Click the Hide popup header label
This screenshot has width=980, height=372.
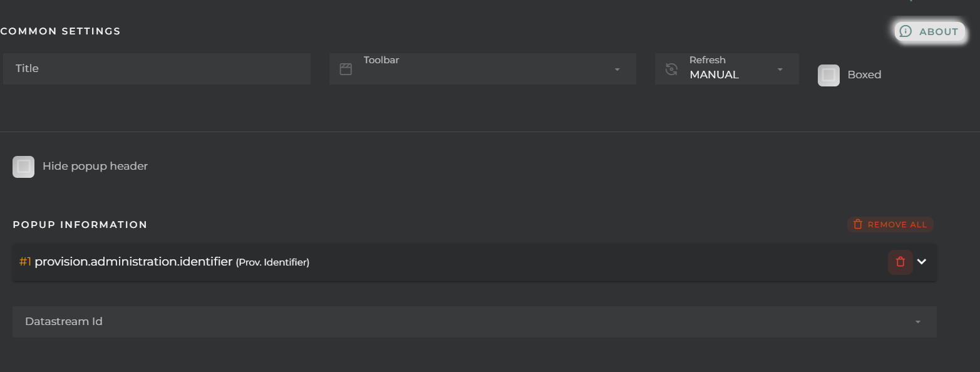[95, 167]
